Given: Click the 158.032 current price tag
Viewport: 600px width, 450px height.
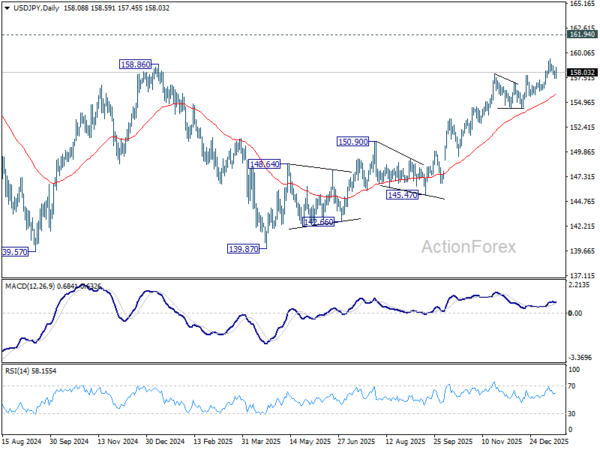Looking at the screenshot, I should (582, 72).
